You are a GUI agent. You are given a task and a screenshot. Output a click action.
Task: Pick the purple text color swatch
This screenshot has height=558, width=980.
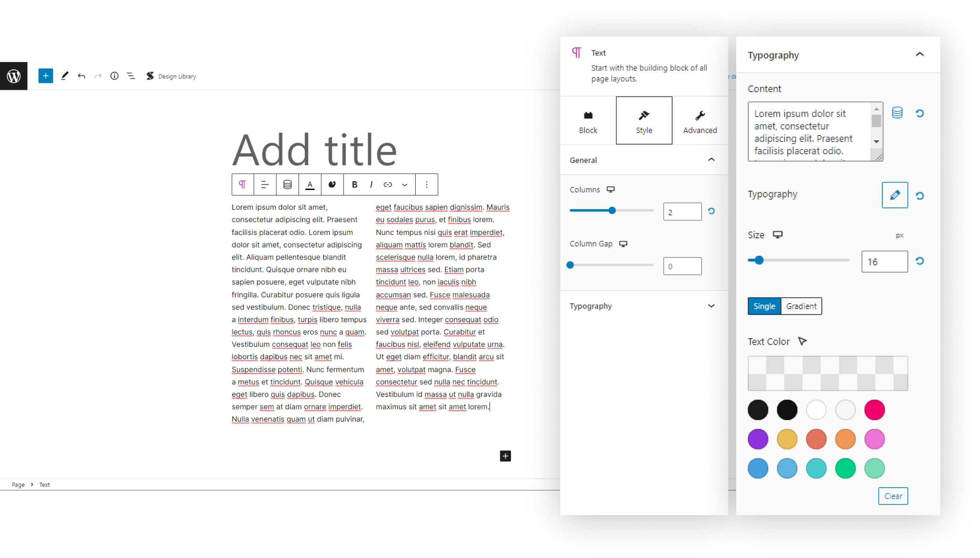tap(758, 439)
